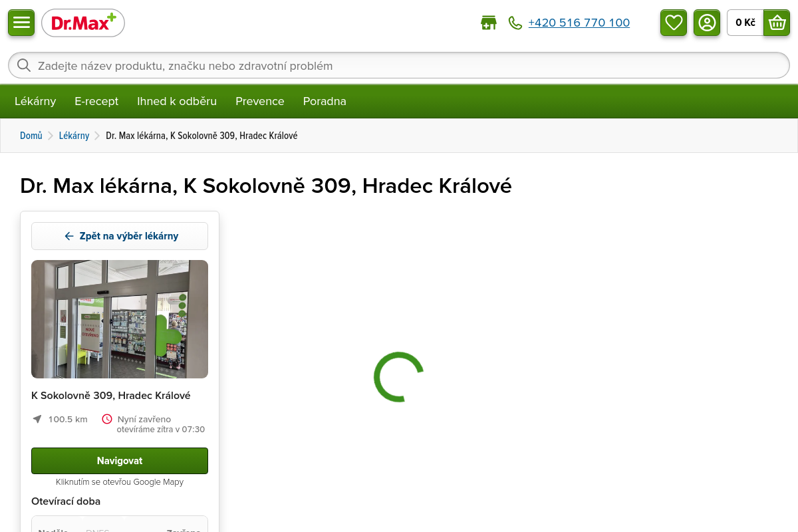Call +420 516 770 100 link

579,23
